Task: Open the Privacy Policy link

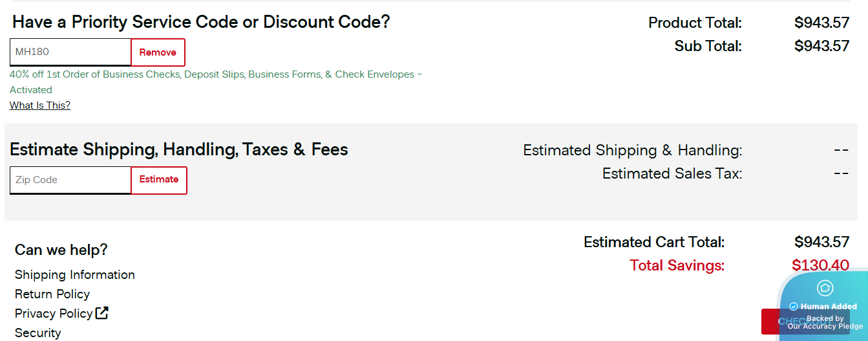Action: point(54,314)
